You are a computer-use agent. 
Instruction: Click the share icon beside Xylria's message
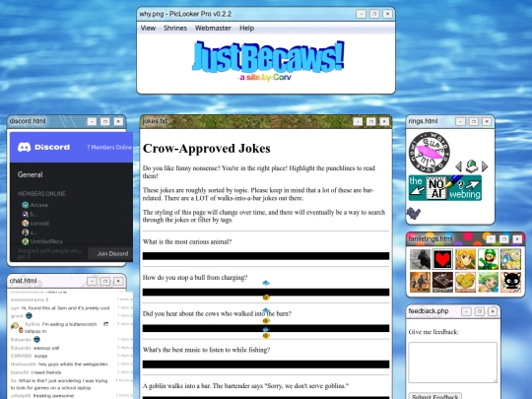tap(105, 324)
